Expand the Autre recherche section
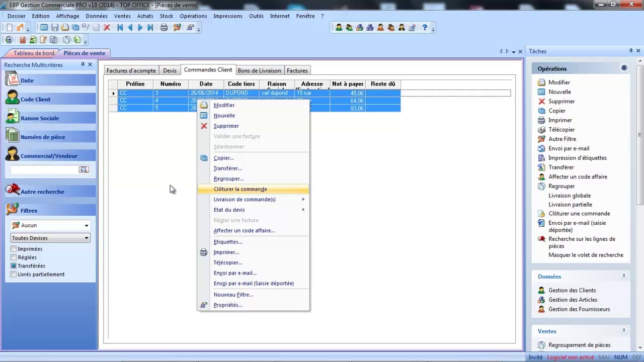The height and width of the screenshot is (362, 644). [x=50, y=192]
